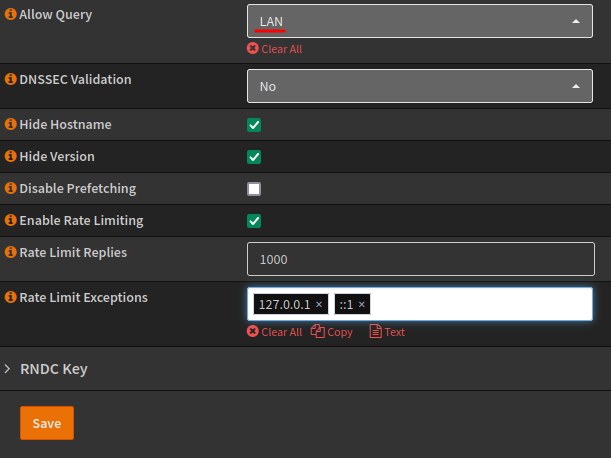Click the Hide Version label
Screen dimensions: 611x458
(x=57, y=156)
